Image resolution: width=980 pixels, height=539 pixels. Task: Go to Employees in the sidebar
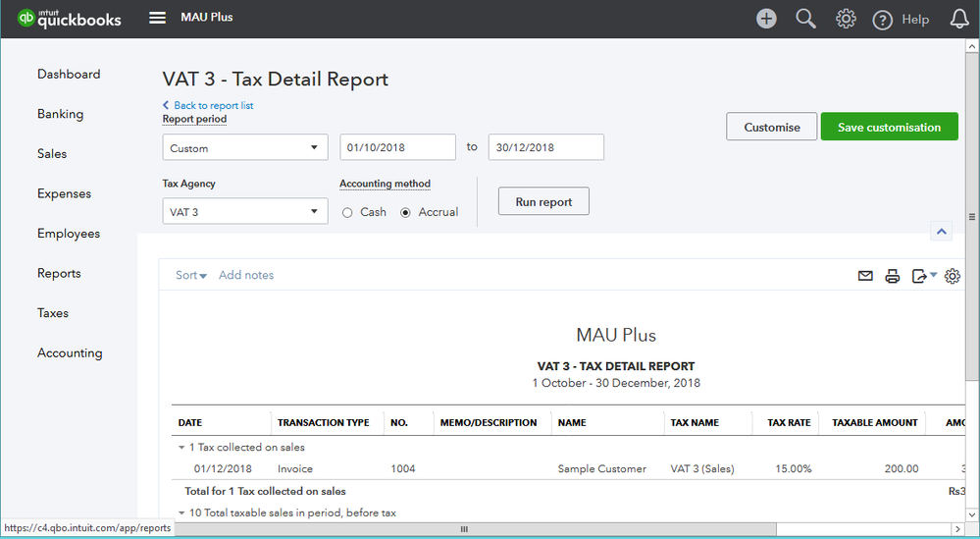(69, 234)
